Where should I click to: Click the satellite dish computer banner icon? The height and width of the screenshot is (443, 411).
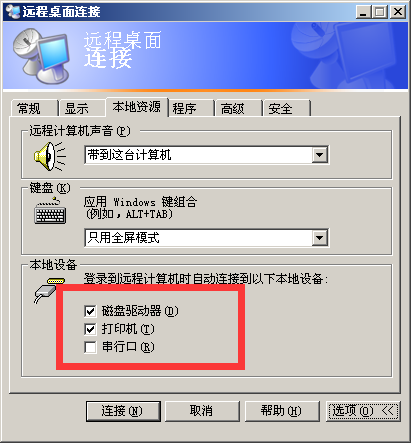click(42, 56)
